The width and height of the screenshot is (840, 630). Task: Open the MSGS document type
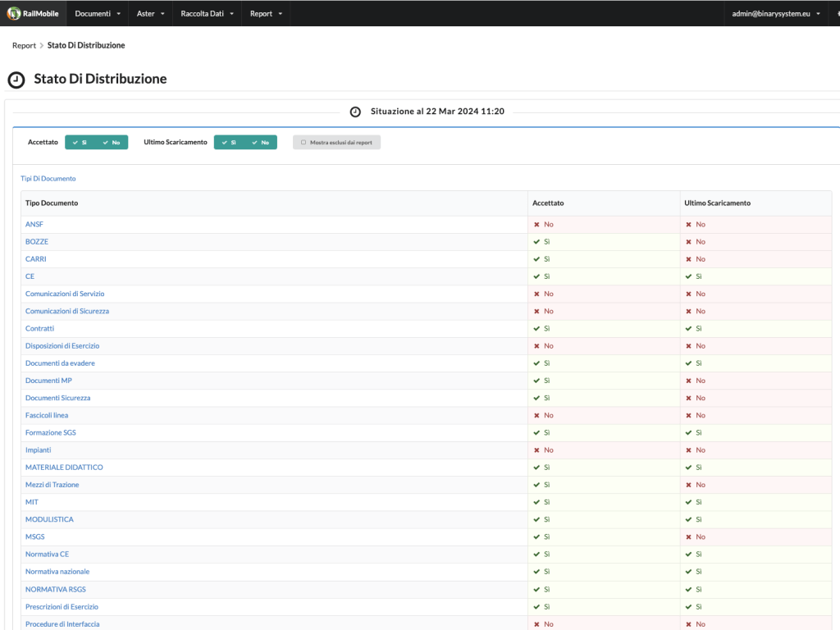pyautogui.click(x=34, y=536)
